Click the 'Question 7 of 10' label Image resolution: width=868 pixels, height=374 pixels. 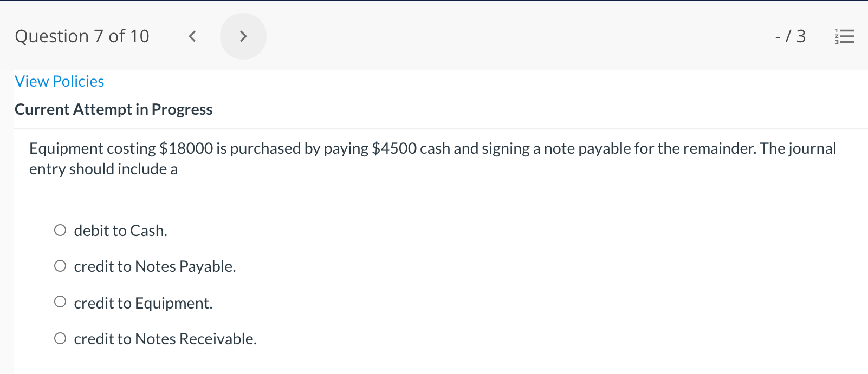(x=81, y=36)
